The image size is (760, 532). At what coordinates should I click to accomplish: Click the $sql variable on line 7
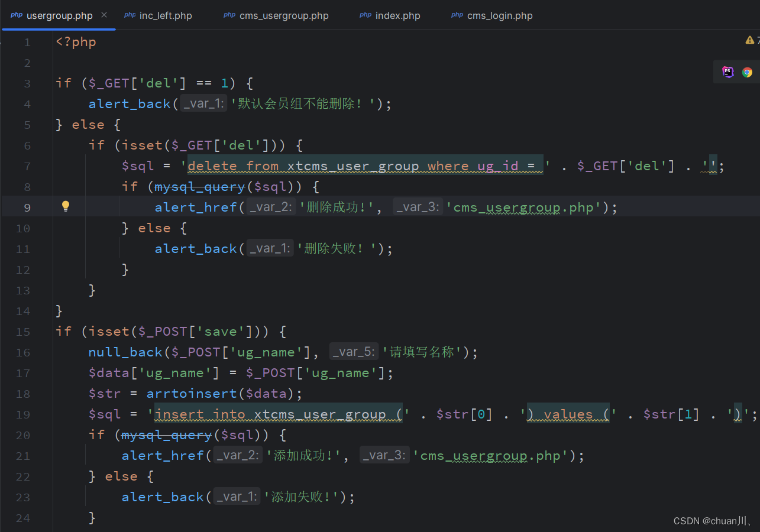pos(138,166)
